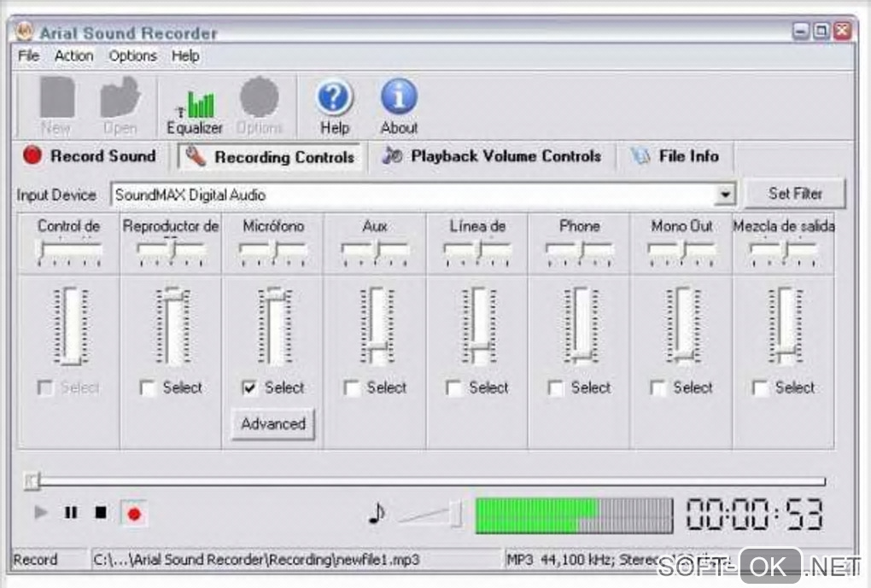
Task: Click the Phone vertical volume slider
Action: (x=581, y=326)
